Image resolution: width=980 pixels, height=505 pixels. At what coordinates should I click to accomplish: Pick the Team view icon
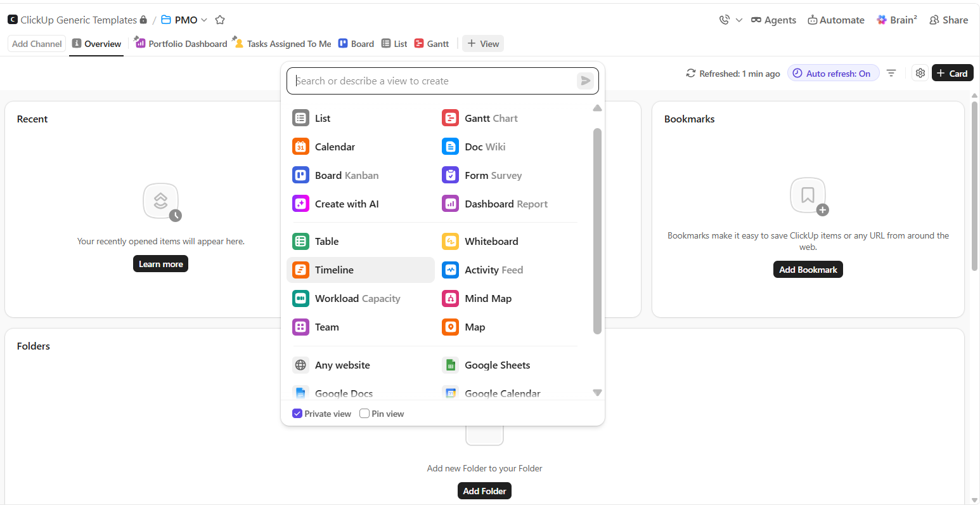pyautogui.click(x=300, y=327)
